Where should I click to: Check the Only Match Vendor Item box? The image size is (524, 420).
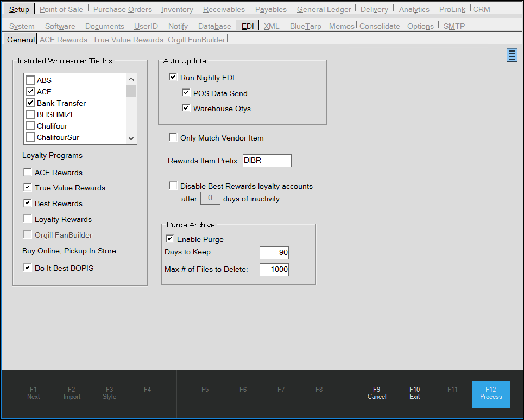coord(173,138)
